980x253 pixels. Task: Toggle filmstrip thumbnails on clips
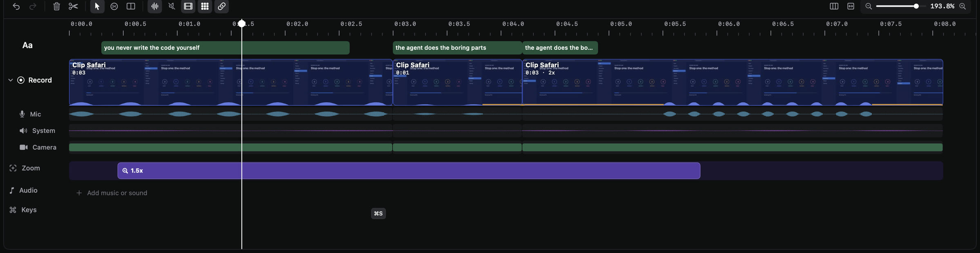[x=188, y=6]
